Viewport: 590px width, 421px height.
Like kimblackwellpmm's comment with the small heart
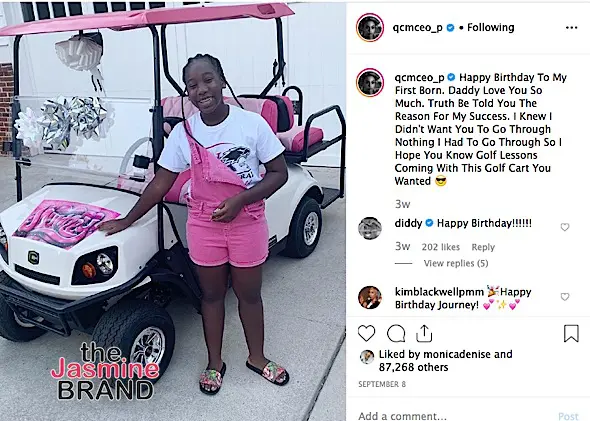(x=565, y=297)
